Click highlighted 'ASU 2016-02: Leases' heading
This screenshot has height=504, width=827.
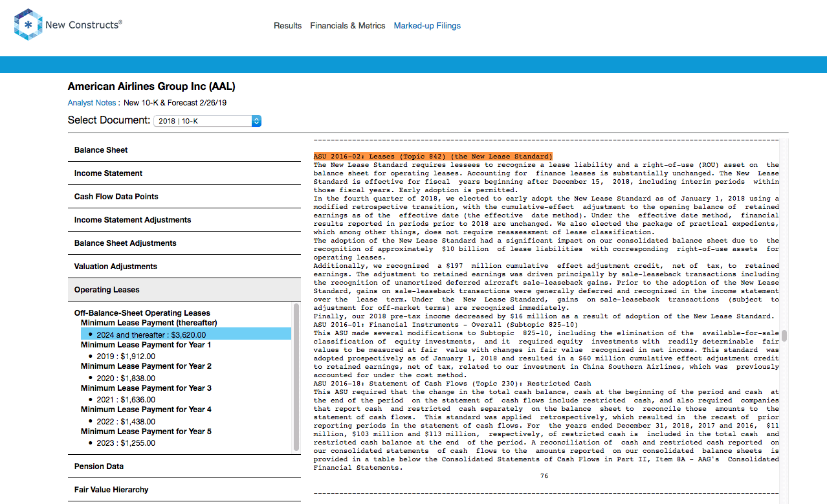pyautogui.click(x=433, y=157)
